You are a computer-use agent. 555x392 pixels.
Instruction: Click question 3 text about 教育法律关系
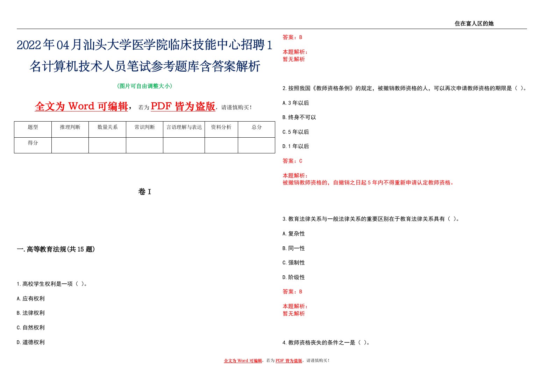tap(371, 219)
